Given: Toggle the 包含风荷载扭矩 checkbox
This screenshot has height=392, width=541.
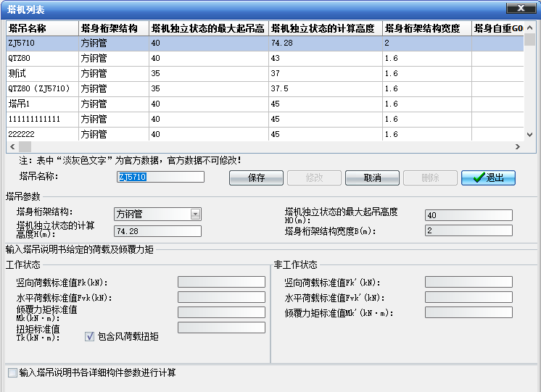Looking at the screenshot, I should pyautogui.click(x=89, y=336).
